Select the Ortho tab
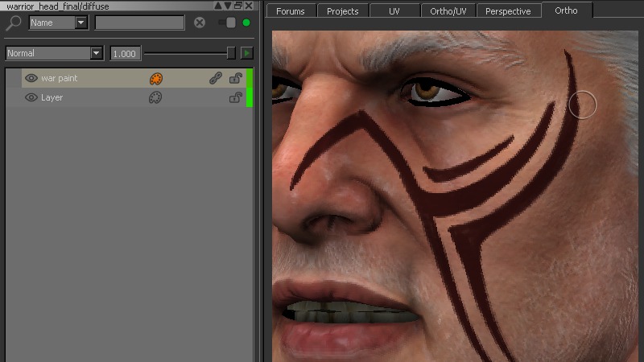 pos(567,10)
